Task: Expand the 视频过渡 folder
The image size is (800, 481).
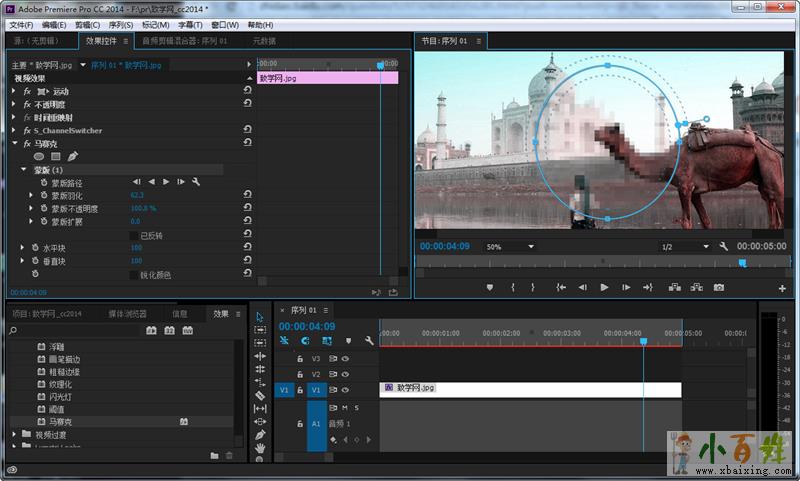Action: tap(13, 435)
